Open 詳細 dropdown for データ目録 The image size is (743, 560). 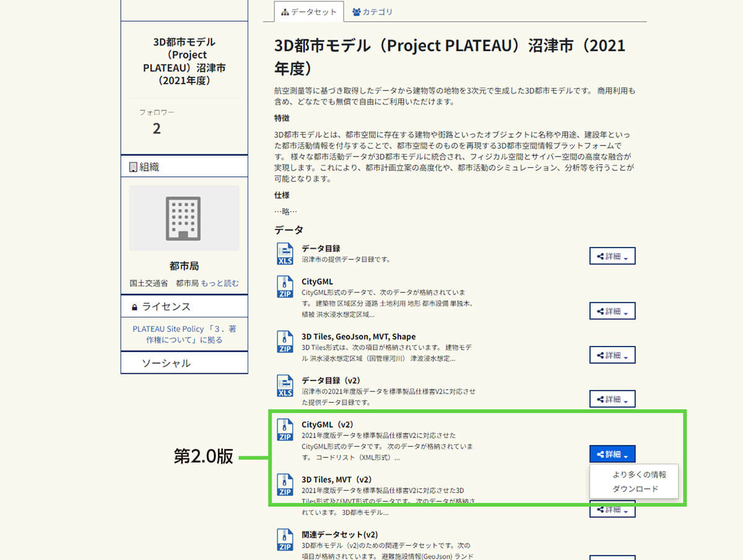[612, 256]
